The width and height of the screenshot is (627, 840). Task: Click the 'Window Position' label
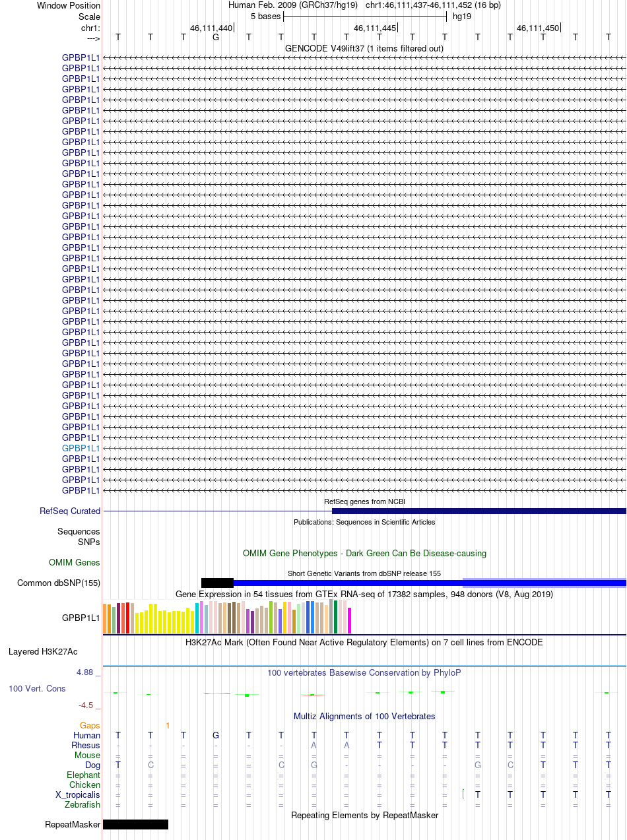69,5
